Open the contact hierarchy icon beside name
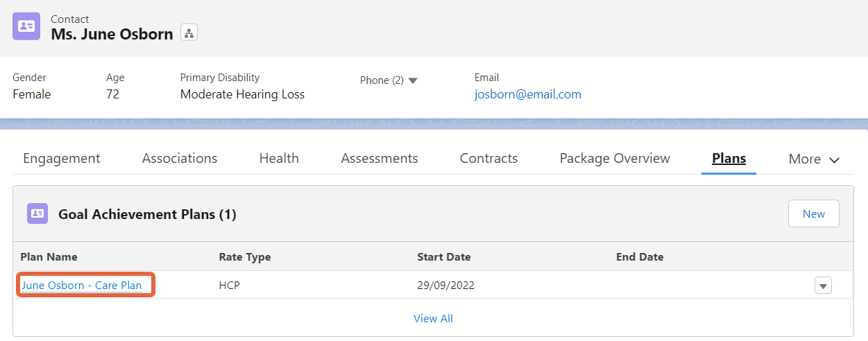The height and width of the screenshot is (341, 868). point(189,33)
